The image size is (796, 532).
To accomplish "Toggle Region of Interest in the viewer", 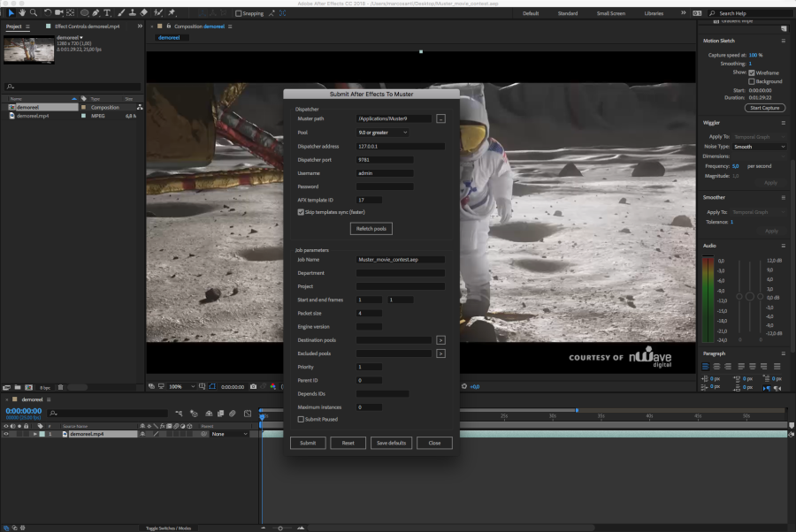I will pyautogui.click(x=212, y=386).
